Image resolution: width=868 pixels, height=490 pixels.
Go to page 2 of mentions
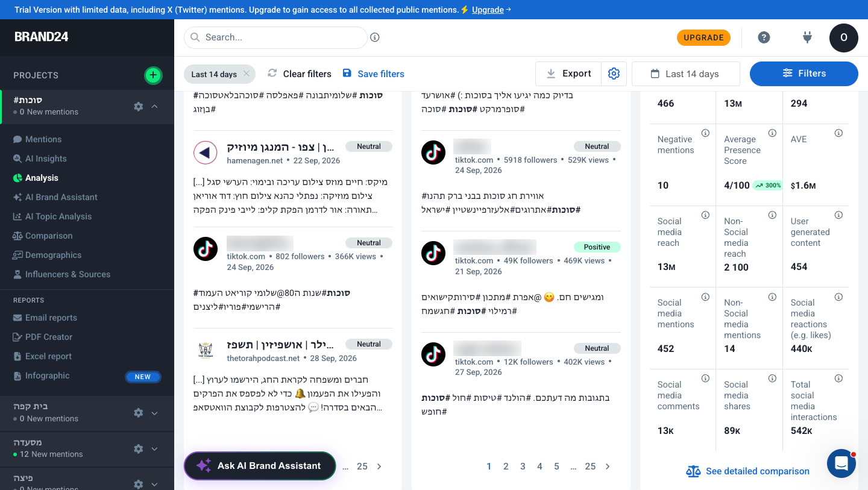point(506,466)
